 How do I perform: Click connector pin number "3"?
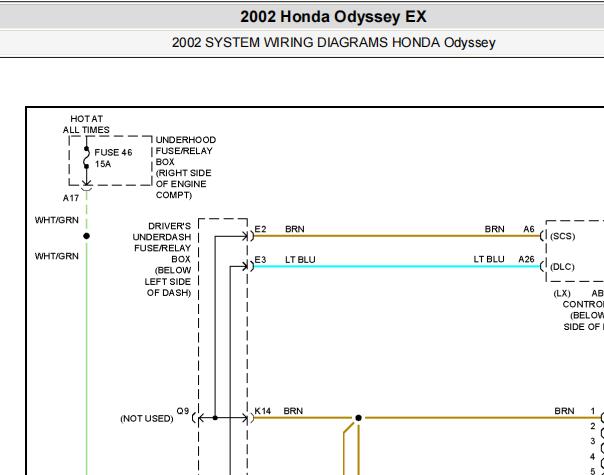pos(593,441)
